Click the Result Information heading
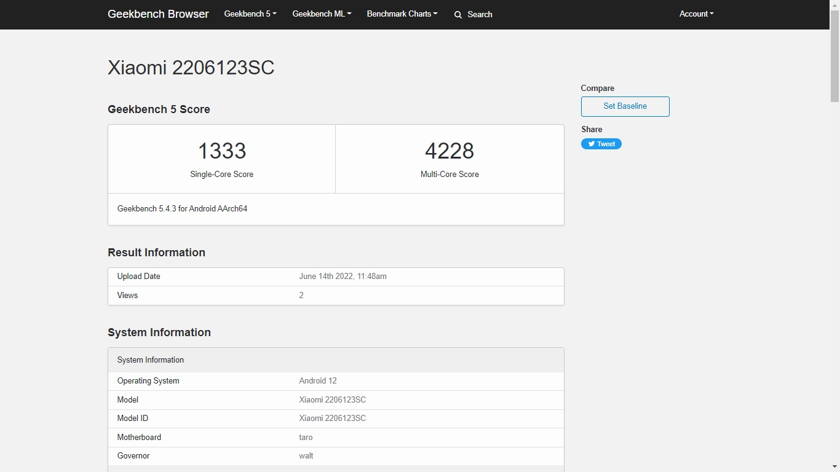840x472 pixels. [x=156, y=252]
